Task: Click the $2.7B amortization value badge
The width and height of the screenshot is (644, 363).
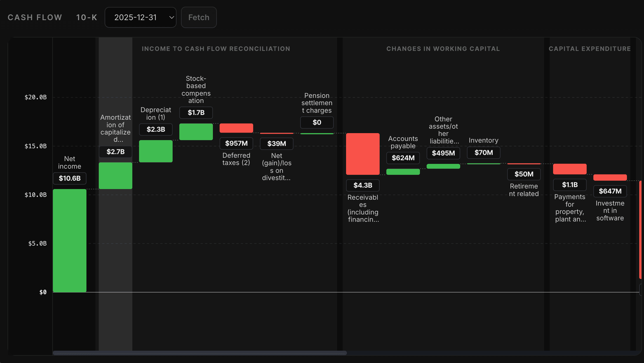Action: (x=115, y=152)
